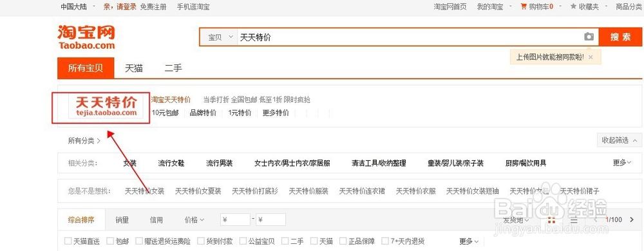Sort results by 信用

pyautogui.click(x=156, y=220)
